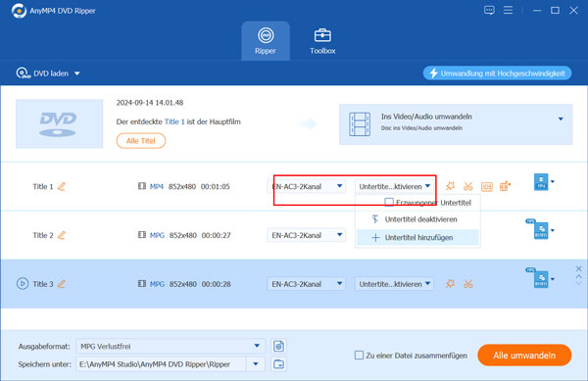Open output profile settings icon
Viewport: 588px width, 381px height.
click(x=278, y=346)
